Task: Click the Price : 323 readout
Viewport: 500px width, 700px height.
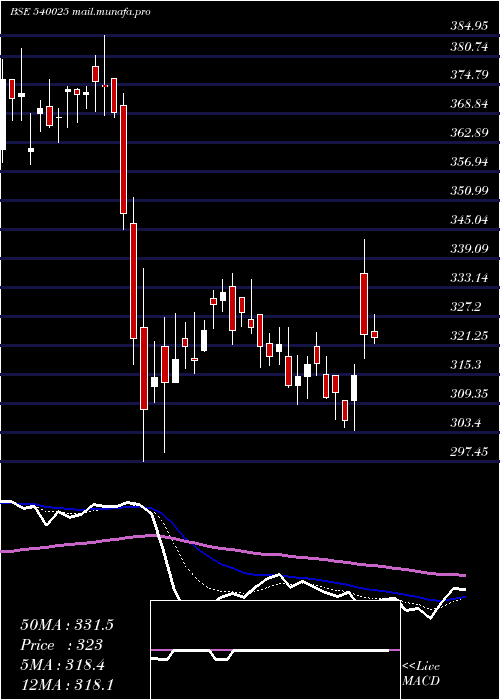Action: click(62, 645)
